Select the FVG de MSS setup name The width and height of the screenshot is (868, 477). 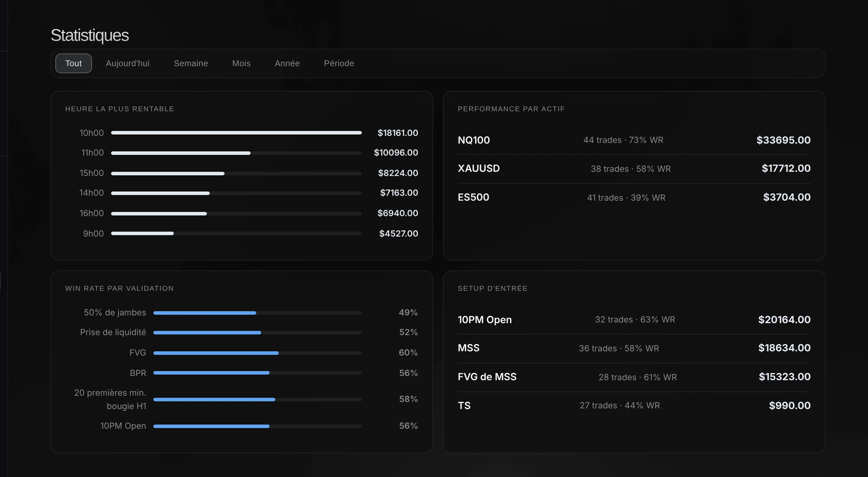[x=487, y=377]
